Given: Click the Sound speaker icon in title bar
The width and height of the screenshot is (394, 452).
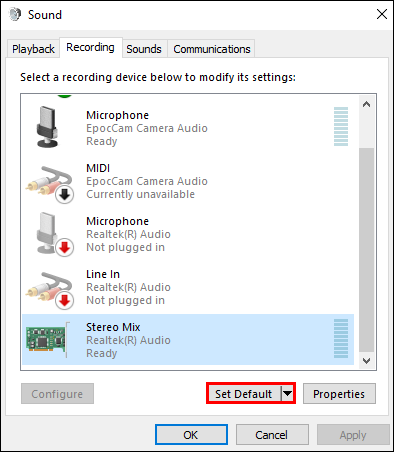Looking at the screenshot, I should (15, 14).
